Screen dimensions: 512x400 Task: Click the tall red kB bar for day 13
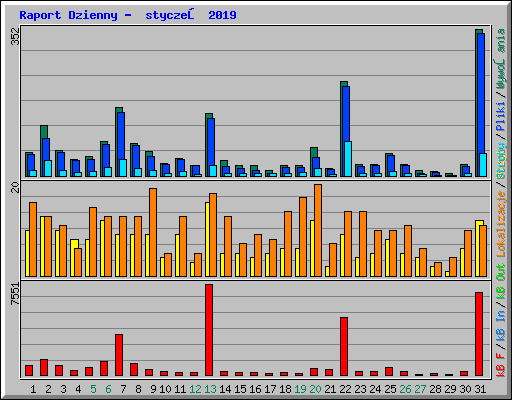point(209,330)
